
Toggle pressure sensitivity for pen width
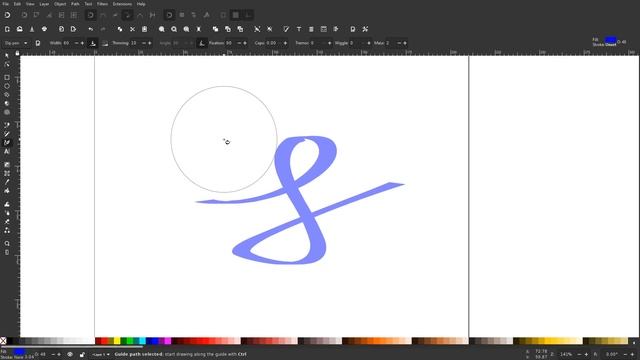[93, 43]
